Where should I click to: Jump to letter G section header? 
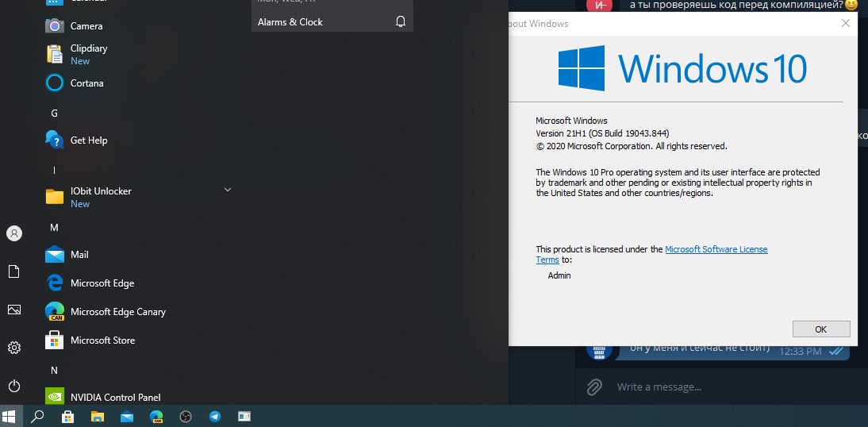(54, 113)
